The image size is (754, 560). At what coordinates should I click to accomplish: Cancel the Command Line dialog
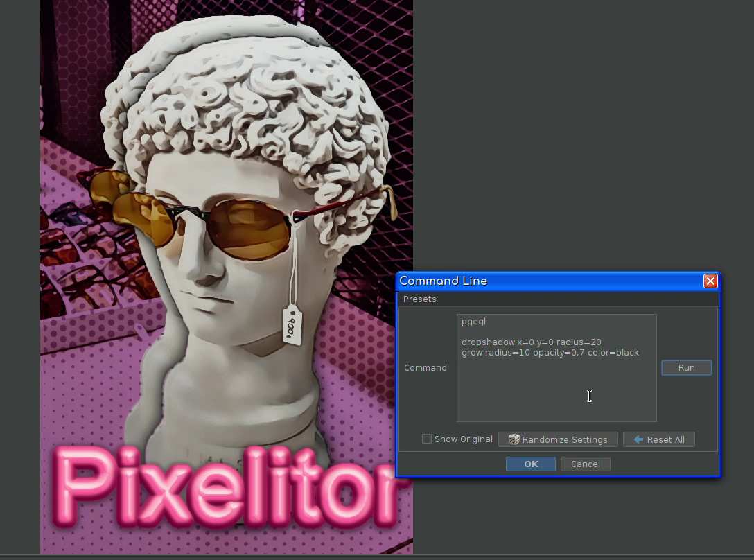pyautogui.click(x=585, y=464)
